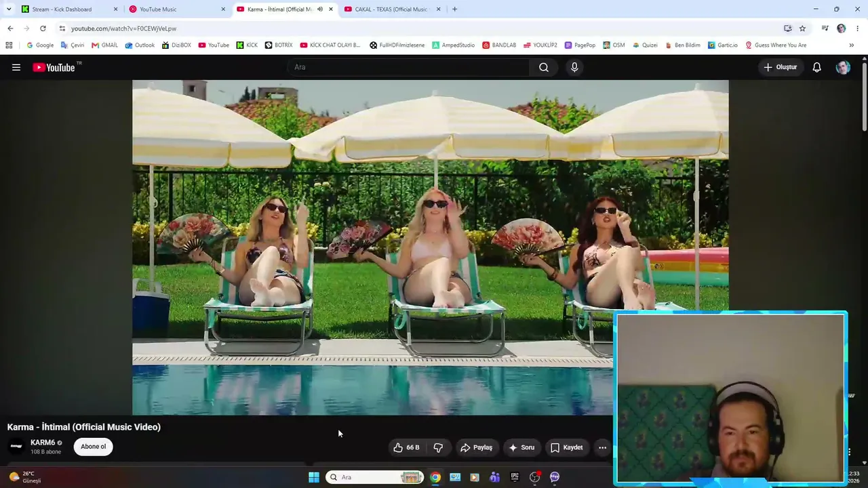
Task: Reload the page in Chrome
Action: tap(43, 28)
